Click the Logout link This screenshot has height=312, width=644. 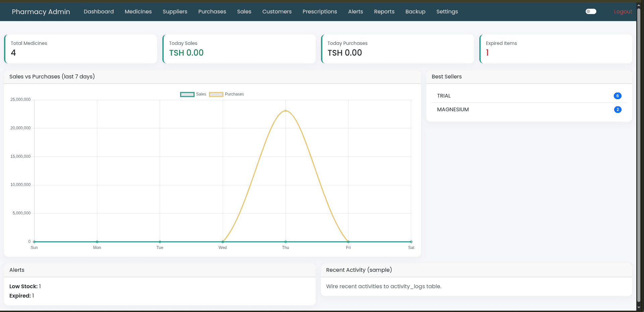point(623,11)
